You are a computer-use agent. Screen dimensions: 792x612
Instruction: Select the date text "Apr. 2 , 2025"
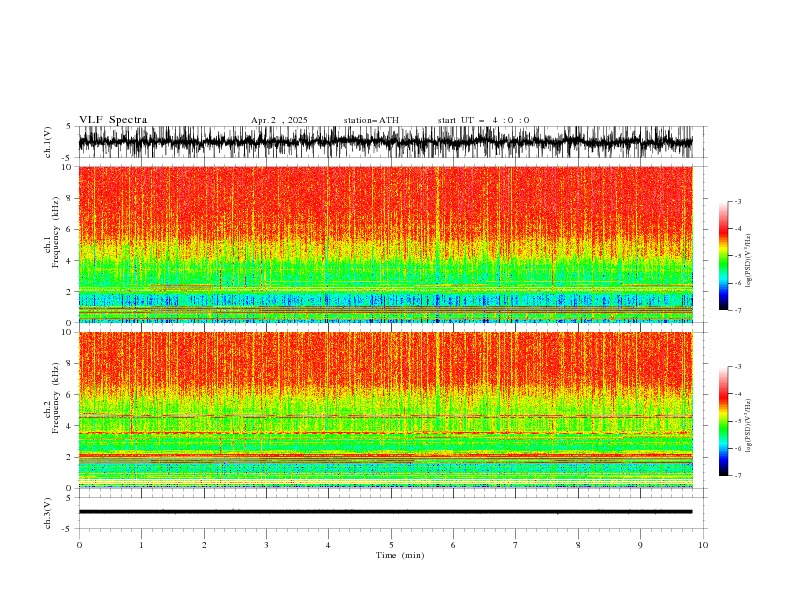pyautogui.click(x=279, y=120)
